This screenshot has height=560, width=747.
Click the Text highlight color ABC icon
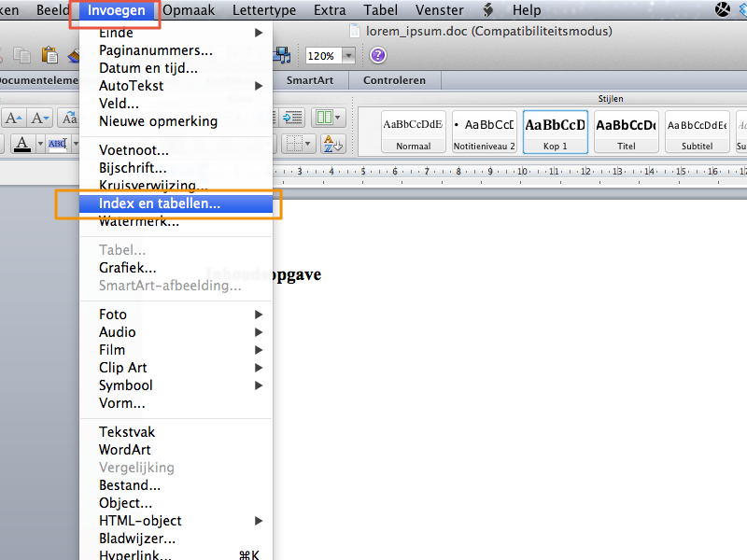click(x=58, y=144)
